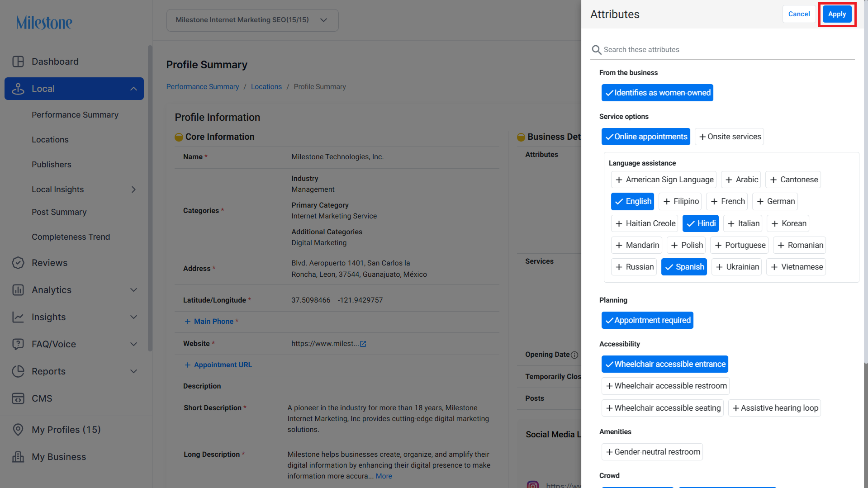The width and height of the screenshot is (868, 488).
Task: Click the Apply button
Action: [837, 14]
